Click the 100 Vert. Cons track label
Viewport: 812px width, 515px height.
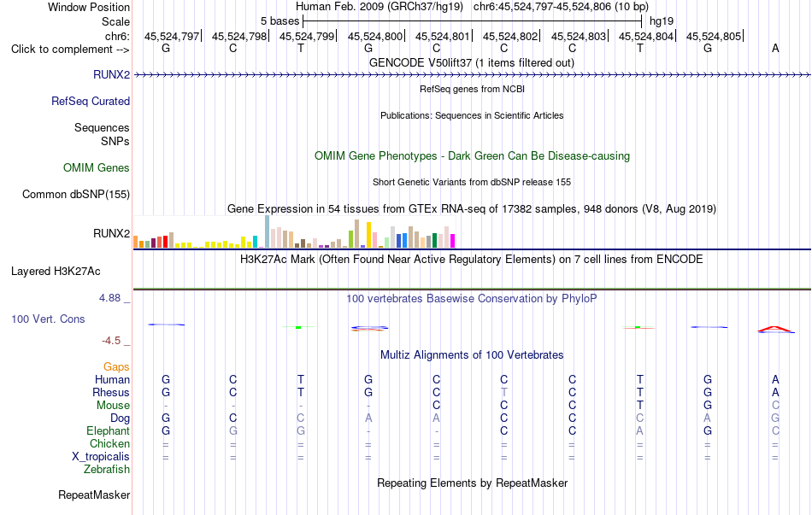[x=48, y=319]
